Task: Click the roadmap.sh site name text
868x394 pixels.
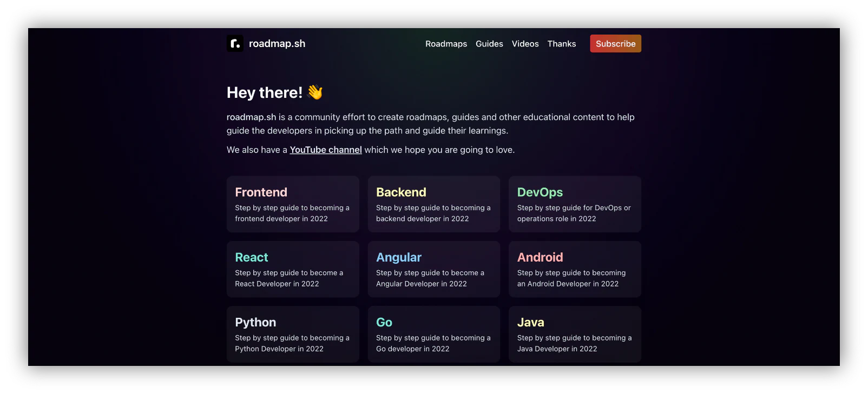Action: (x=277, y=44)
